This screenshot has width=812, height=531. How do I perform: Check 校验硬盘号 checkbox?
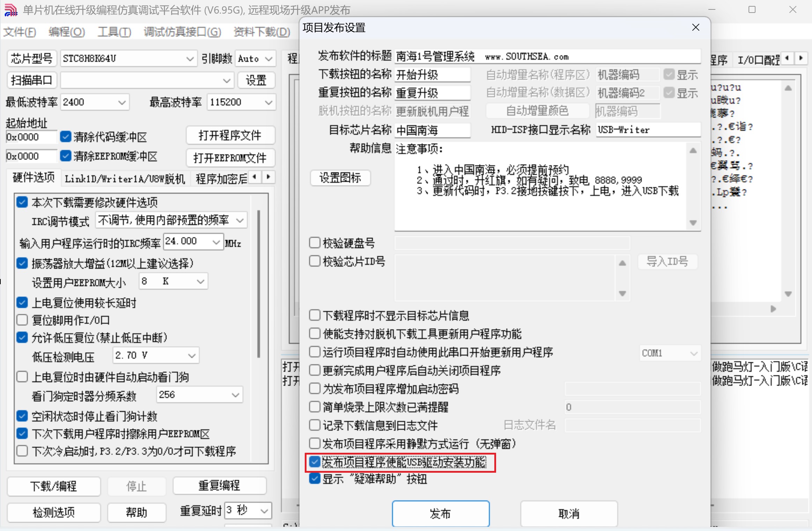point(315,243)
